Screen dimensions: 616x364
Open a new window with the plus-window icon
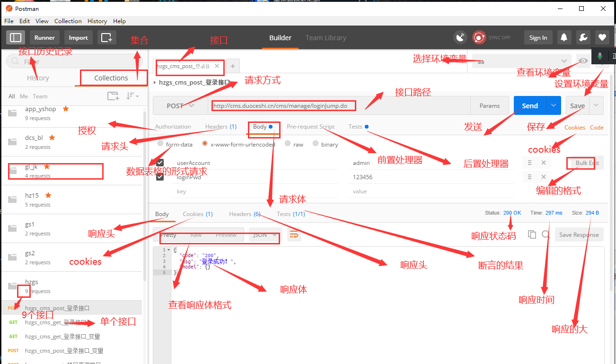(106, 37)
